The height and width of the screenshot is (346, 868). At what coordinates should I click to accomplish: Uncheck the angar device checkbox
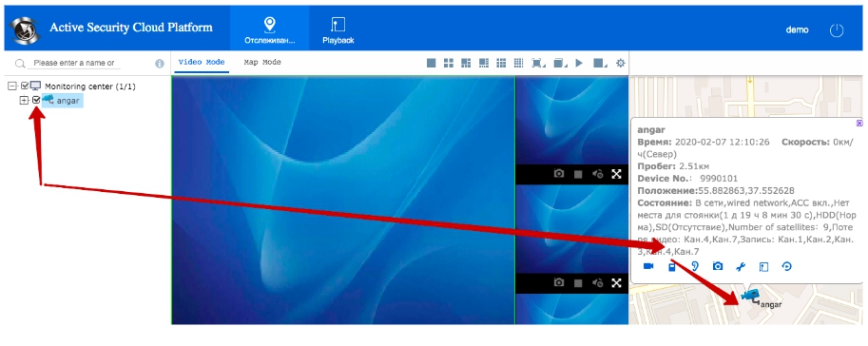(x=36, y=100)
